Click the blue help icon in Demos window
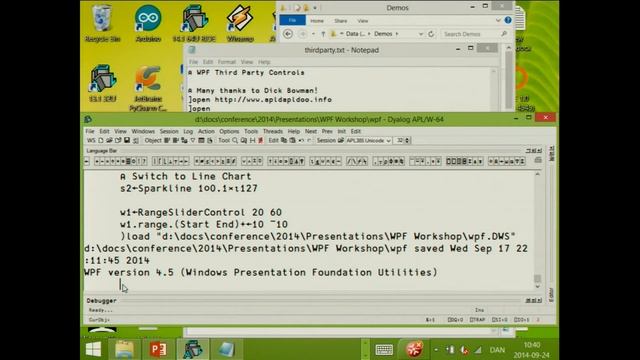 (x=508, y=20)
